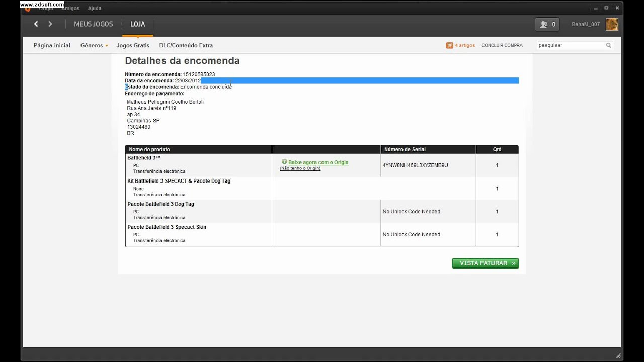Click the shopping cart icon
Viewport: 644px width, 362px height.
(449, 45)
